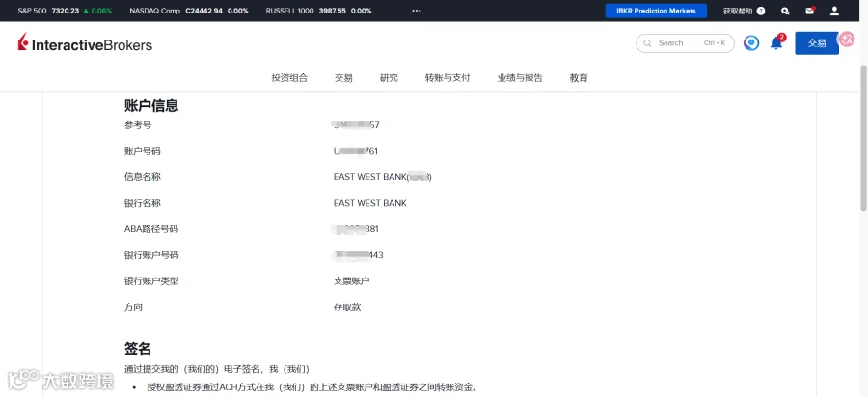Select the 支票账户 value
The height and width of the screenshot is (397, 868).
(351, 281)
